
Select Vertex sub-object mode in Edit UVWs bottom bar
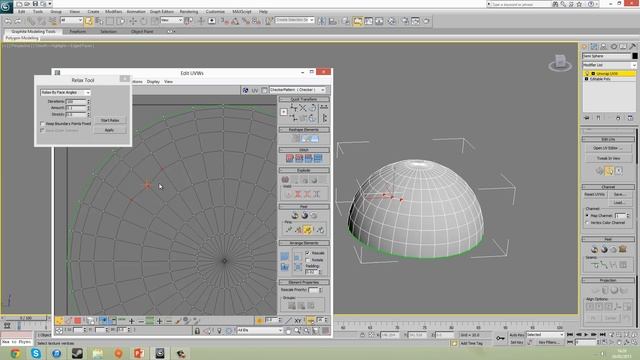pyautogui.click(x=59, y=321)
